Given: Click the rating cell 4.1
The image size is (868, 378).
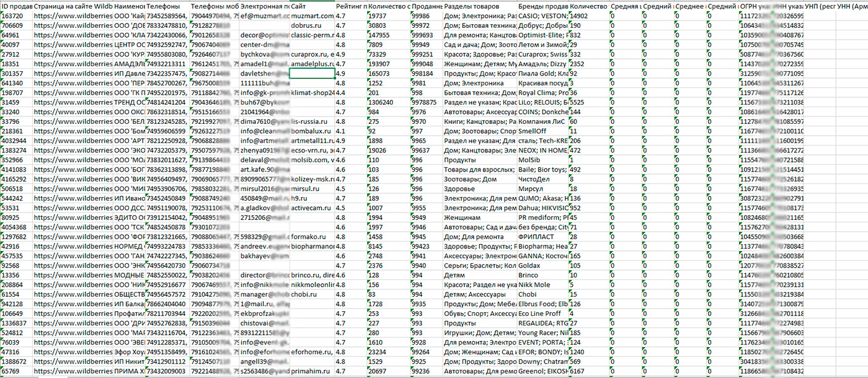Looking at the screenshot, I should pos(350,131).
